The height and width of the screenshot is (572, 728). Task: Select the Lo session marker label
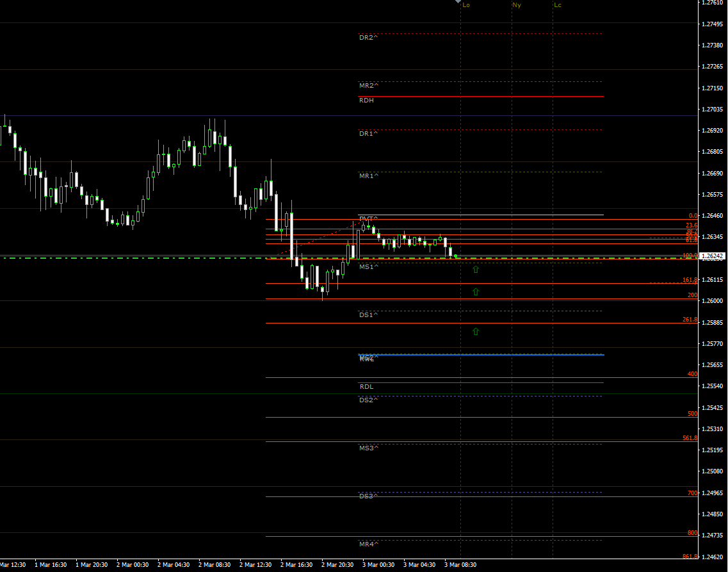pyautogui.click(x=466, y=5)
